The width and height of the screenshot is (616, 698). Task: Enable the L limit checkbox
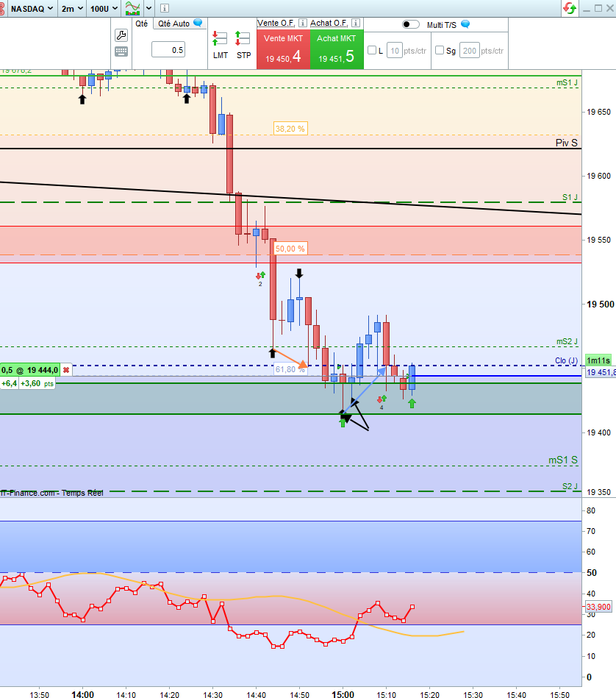pyautogui.click(x=372, y=50)
